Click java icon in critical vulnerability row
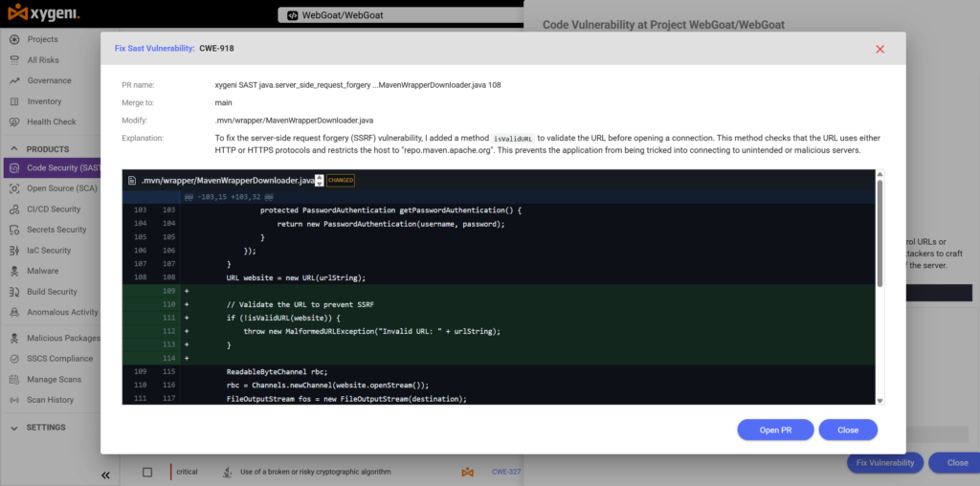Image resolution: width=980 pixels, height=486 pixels. 226,473
